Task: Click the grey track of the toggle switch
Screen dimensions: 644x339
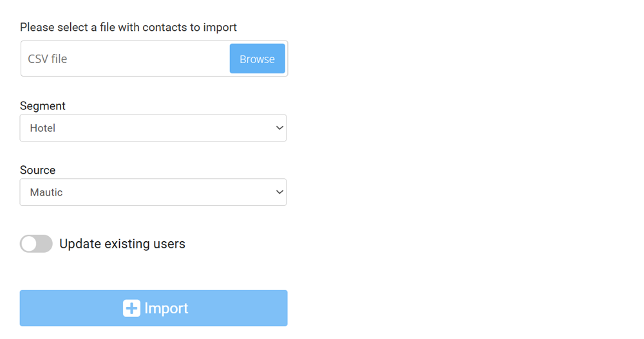Action: 44,244
